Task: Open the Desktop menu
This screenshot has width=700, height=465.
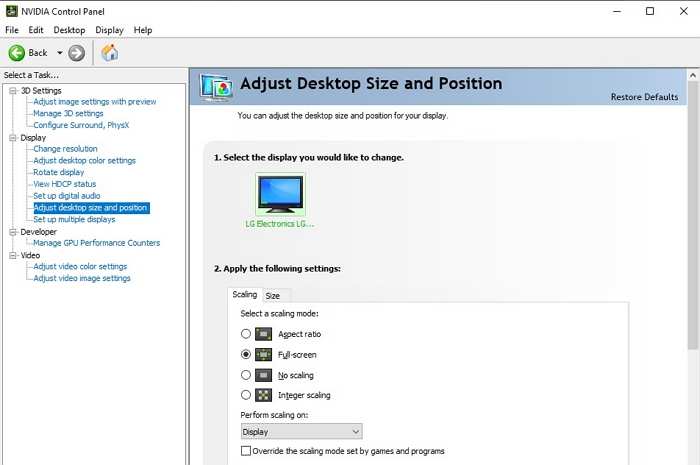Action: [69, 30]
